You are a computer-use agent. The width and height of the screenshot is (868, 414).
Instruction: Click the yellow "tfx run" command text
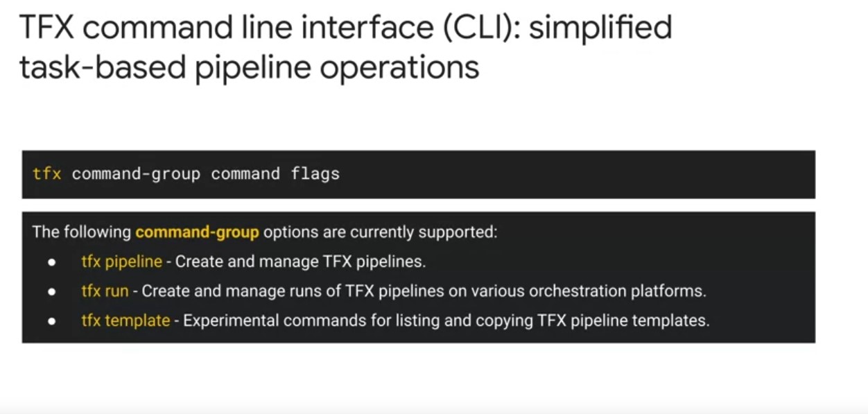pos(105,291)
